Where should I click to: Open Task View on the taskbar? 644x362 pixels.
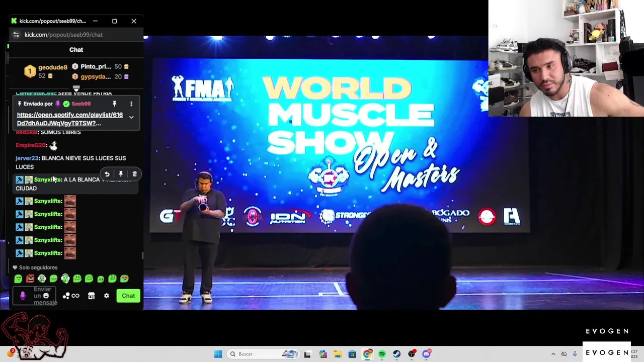pyautogui.click(x=307, y=354)
